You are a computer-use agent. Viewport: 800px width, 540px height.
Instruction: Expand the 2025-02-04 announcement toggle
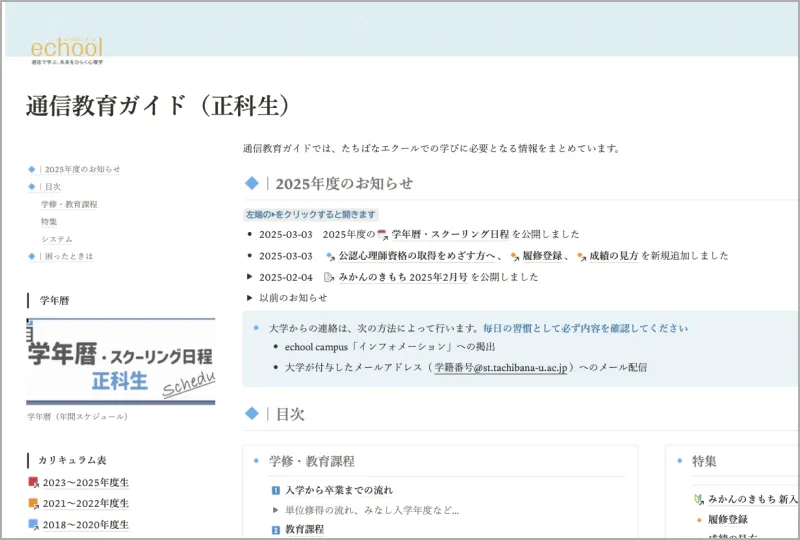[x=249, y=277]
